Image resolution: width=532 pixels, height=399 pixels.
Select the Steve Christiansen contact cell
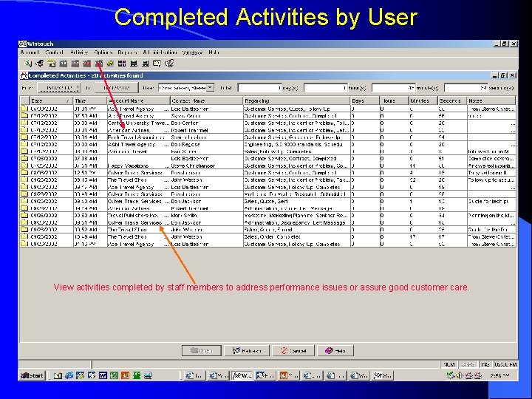click(x=207, y=166)
